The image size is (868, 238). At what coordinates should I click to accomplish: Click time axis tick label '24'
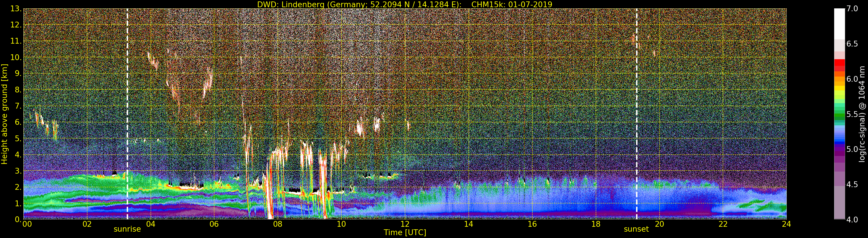click(786, 224)
